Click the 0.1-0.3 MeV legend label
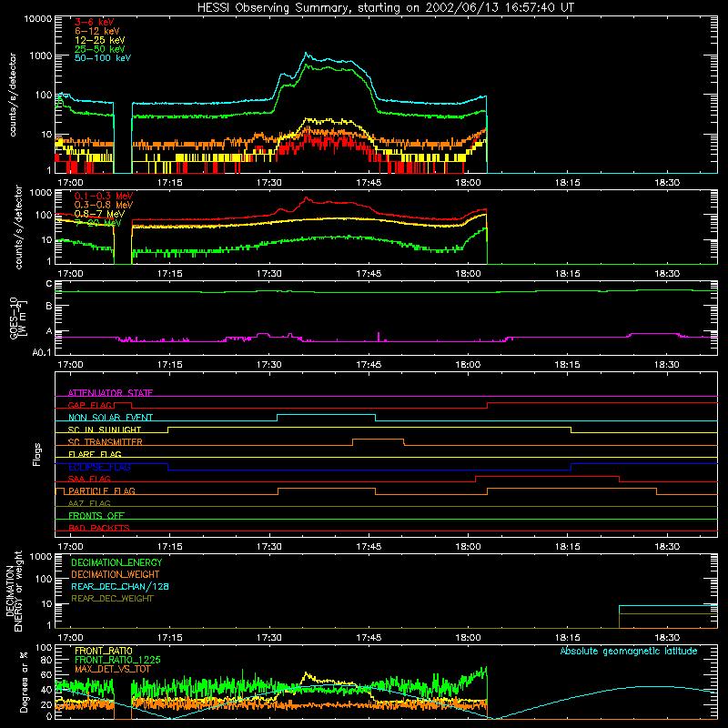 coord(104,196)
